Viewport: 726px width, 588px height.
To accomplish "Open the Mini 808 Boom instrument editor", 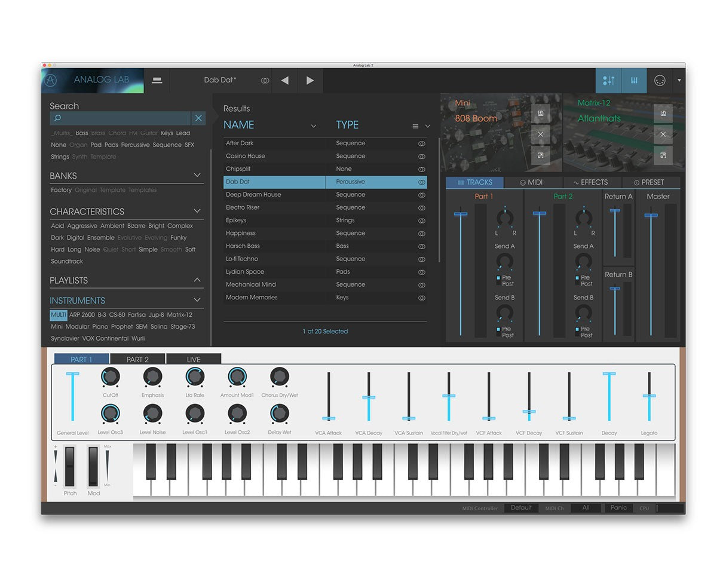I will 540,155.
